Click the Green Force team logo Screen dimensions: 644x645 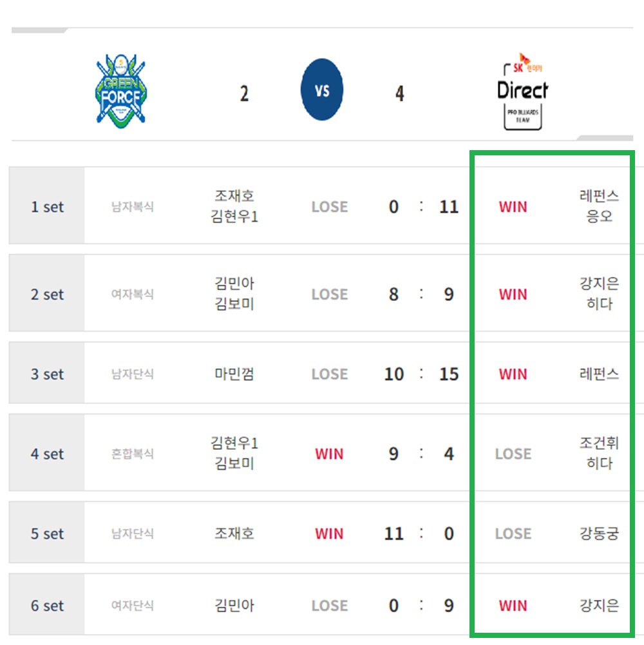(x=122, y=90)
